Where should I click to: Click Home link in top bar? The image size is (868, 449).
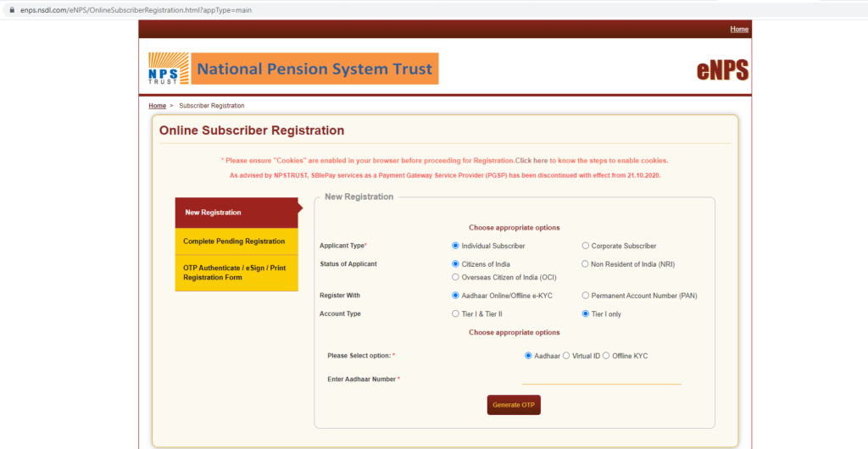pyautogui.click(x=739, y=30)
